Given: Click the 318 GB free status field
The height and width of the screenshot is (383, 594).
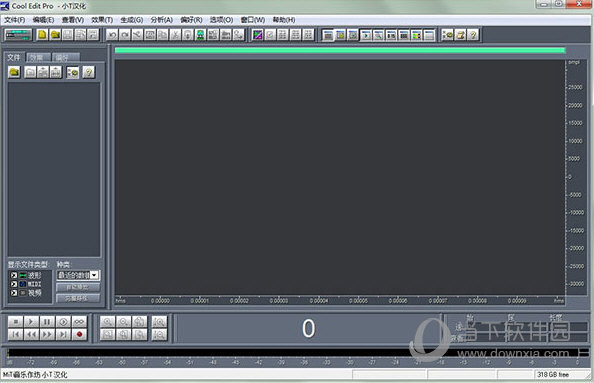Looking at the screenshot, I should [x=560, y=374].
